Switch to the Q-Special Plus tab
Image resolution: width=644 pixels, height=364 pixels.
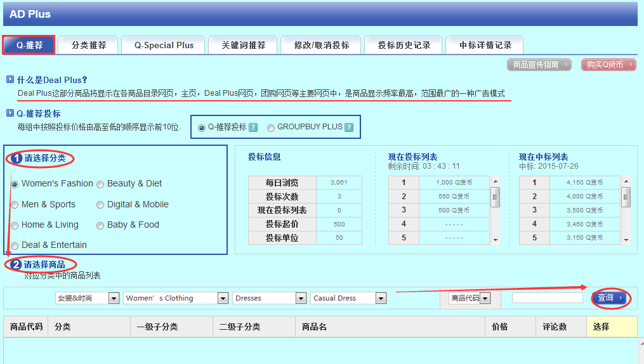click(x=164, y=45)
